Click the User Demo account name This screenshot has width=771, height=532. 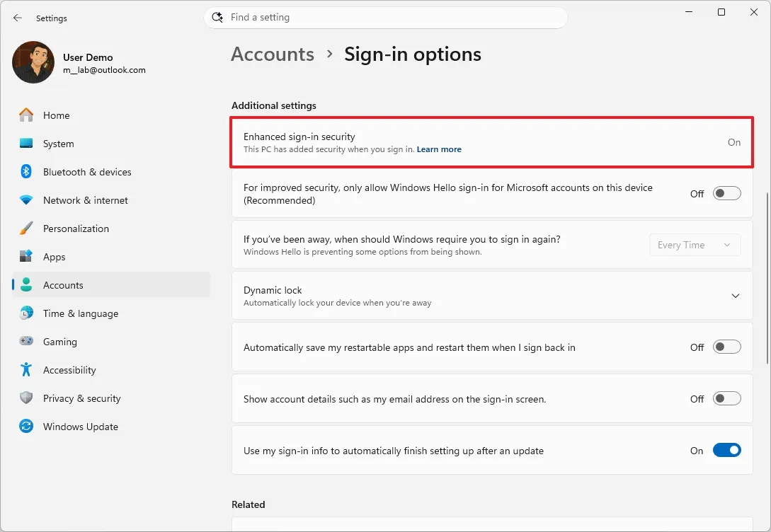click(88, 57)
